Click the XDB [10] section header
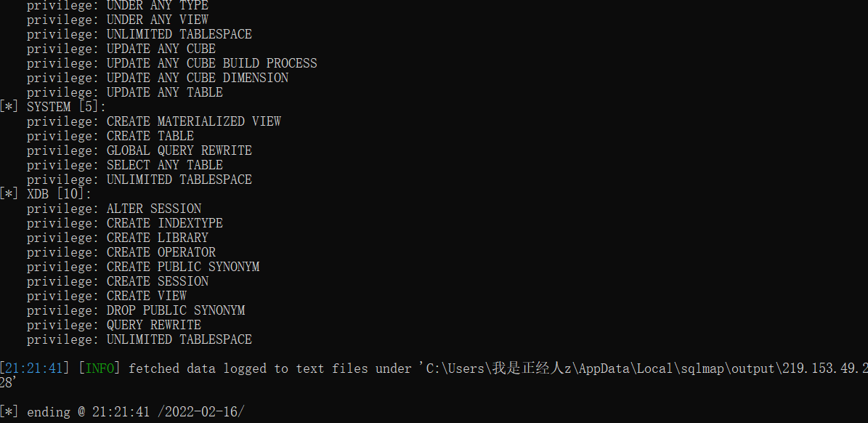 tap(59, 194)
